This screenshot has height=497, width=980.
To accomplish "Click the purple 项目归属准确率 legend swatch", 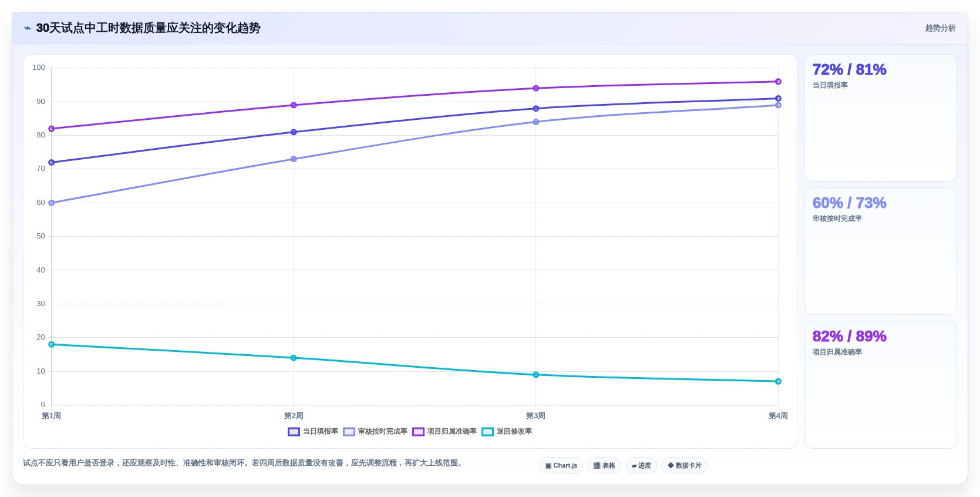I will tap(418, 432).
